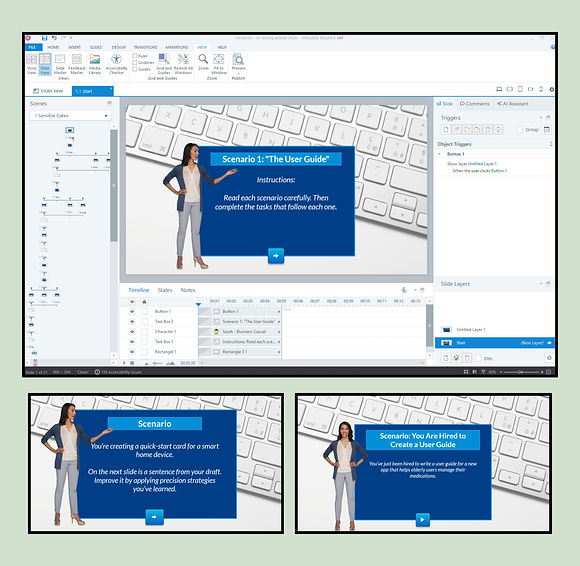Hide Rectangle 1 in the timeline
Screen dimensions: 580x566
pyautogui.click(x=132, y=351)
